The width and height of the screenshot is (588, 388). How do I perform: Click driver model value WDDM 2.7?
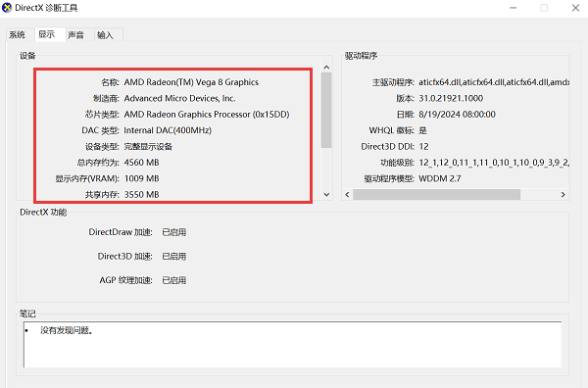point(440,178)
